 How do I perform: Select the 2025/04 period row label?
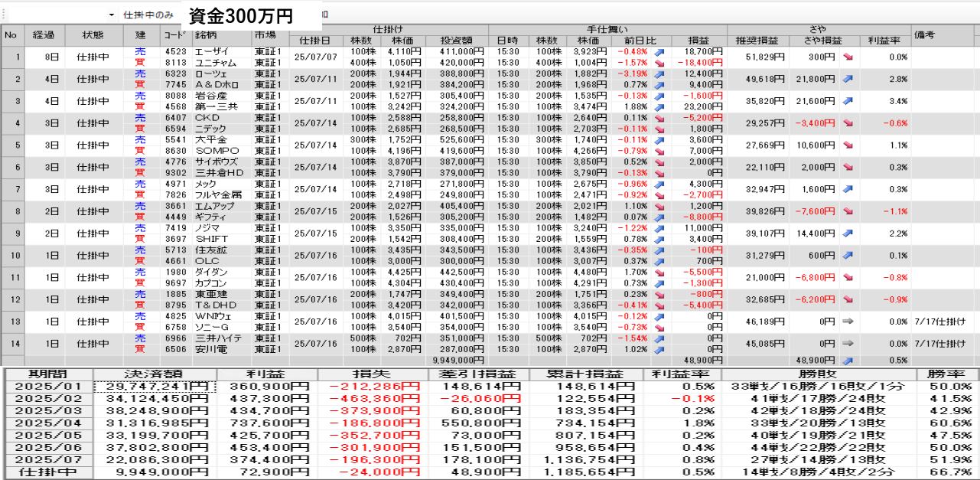tap(49, 423)
